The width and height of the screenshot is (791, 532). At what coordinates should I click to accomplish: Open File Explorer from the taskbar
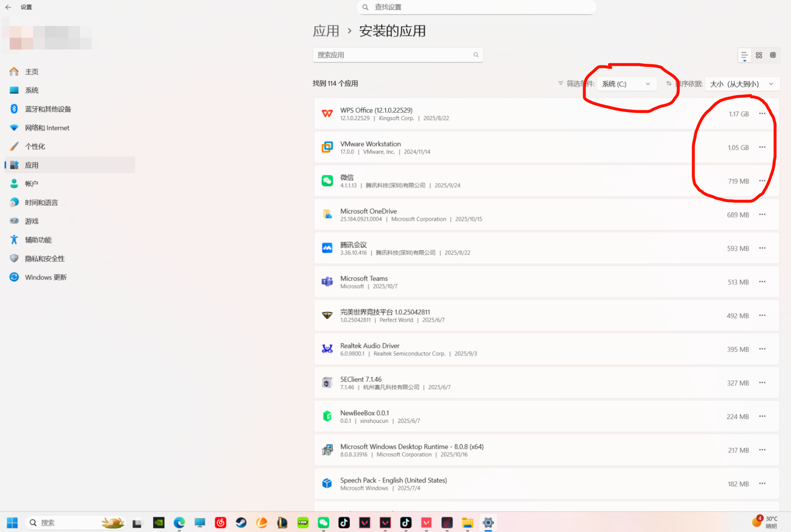[467, 523]
